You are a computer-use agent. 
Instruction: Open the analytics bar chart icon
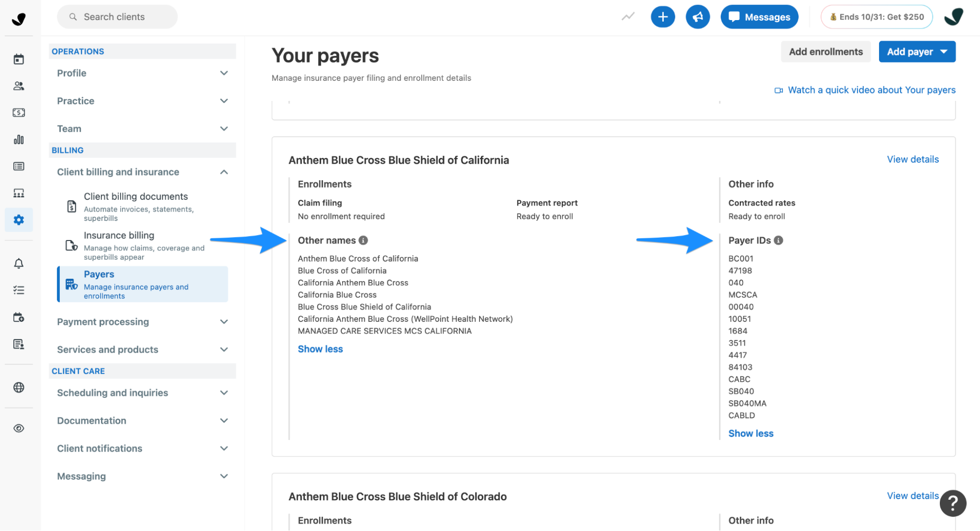coord(19,140)
